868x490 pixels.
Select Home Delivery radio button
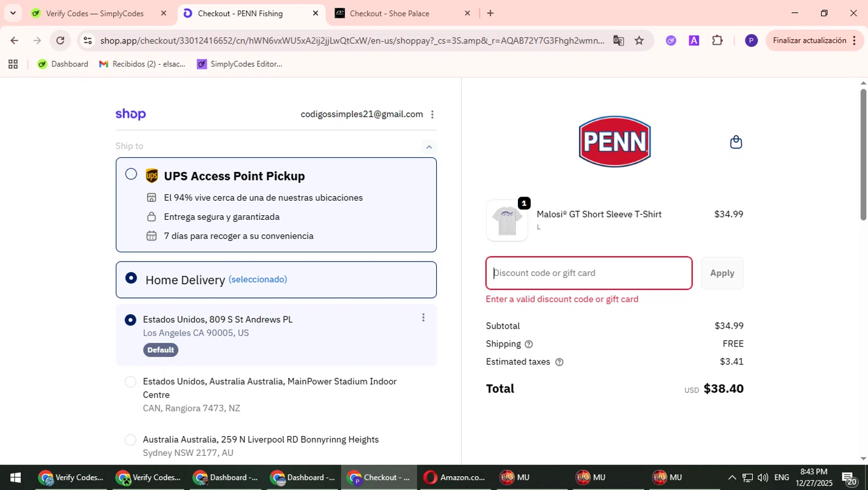click(x=131, y=278)
